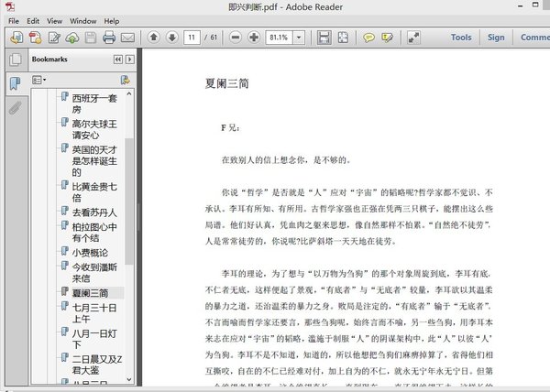Click the Email envelope toolbar icon
The image size is (550, 392).
click(127, 38)
